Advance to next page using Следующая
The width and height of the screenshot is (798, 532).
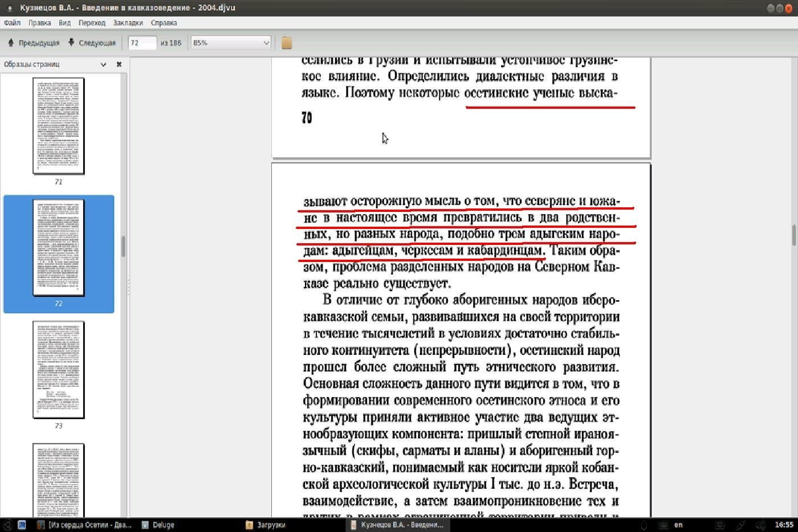pyautogui.click(x=92, y=43)
